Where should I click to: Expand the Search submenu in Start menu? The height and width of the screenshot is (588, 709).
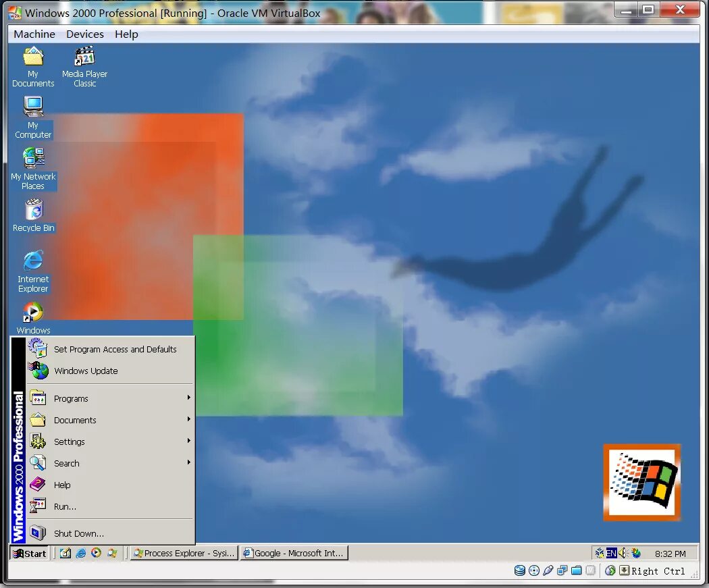(110, 463)
